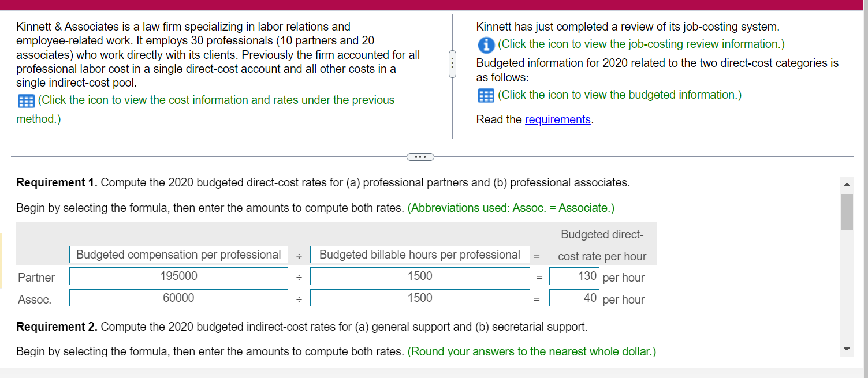Viewport: 868px width, 378px height.
Task: Open the 'Budgeted billable hours per professional' formula selector
Action: (420, 254)
